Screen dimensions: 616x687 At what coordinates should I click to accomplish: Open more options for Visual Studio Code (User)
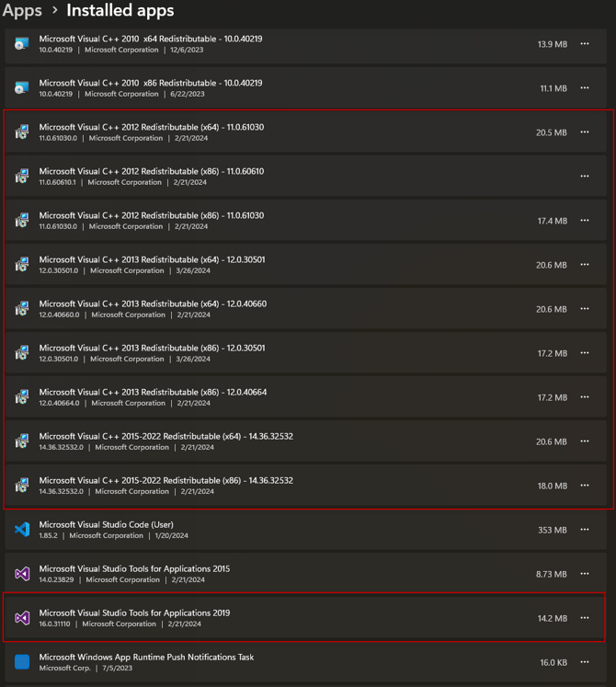(x=585, y=530)
